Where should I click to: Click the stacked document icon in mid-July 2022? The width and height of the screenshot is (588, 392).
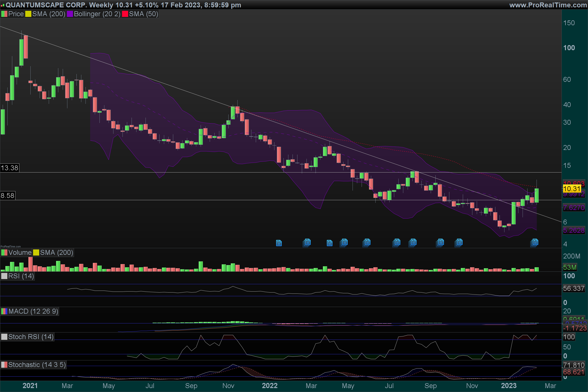point(397,242)
